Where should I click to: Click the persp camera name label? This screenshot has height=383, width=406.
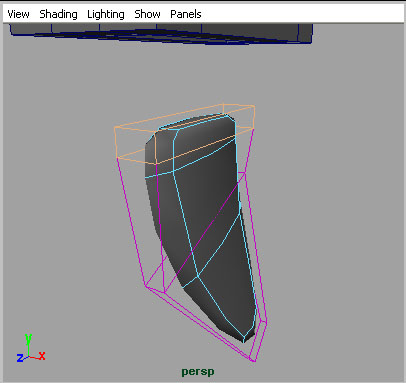coord(198,371)
